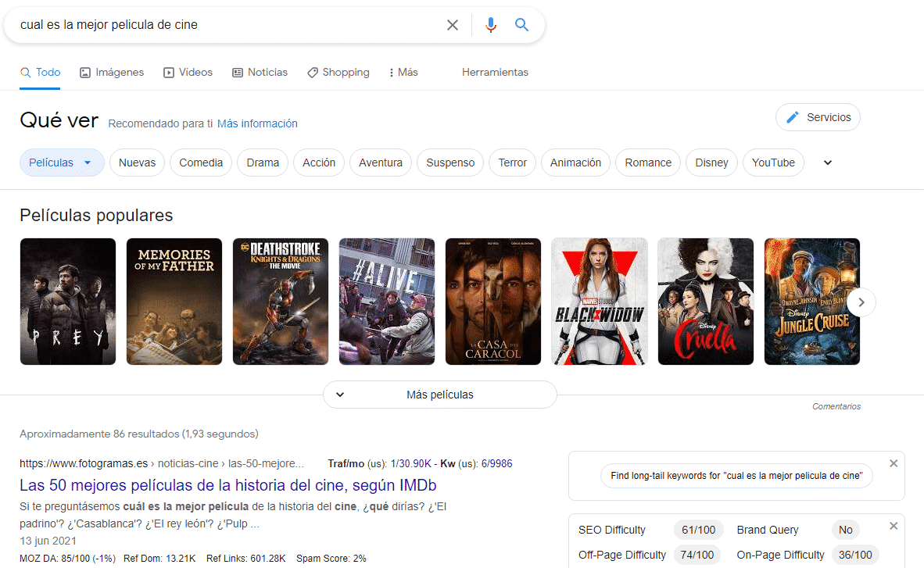Image resolution: width=924 pixels, height=568 pixels.
Task: Close the long-tail keywords panel
Action: (894, 464)
